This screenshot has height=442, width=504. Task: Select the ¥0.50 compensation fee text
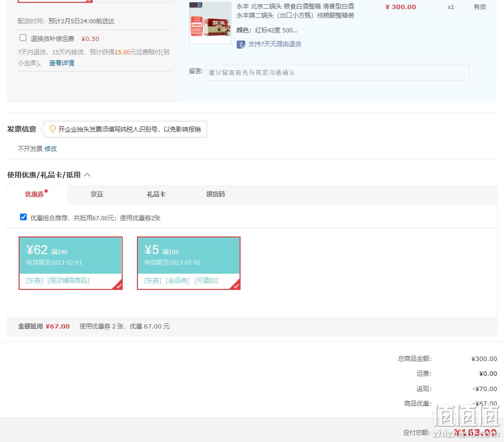point(90,39)
